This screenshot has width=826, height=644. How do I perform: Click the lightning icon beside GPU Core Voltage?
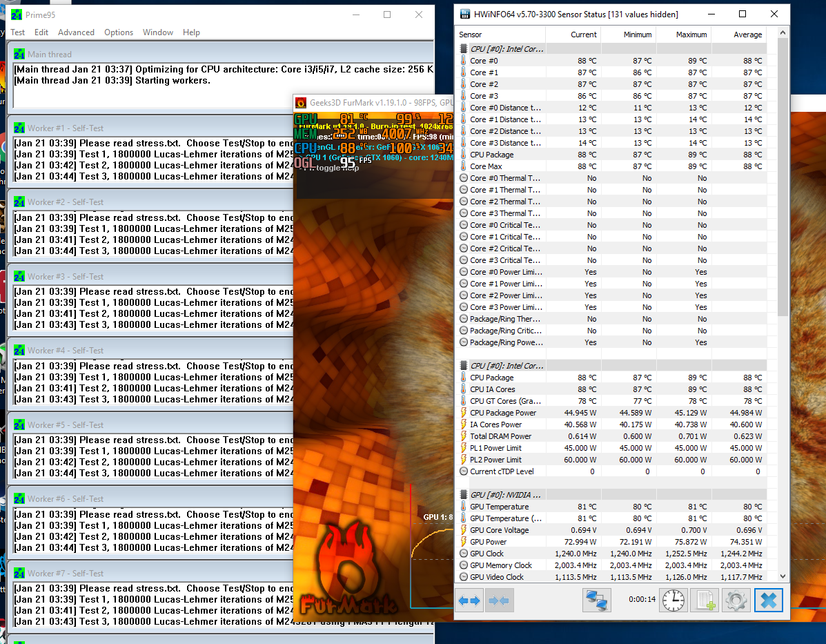pos(464,530)
